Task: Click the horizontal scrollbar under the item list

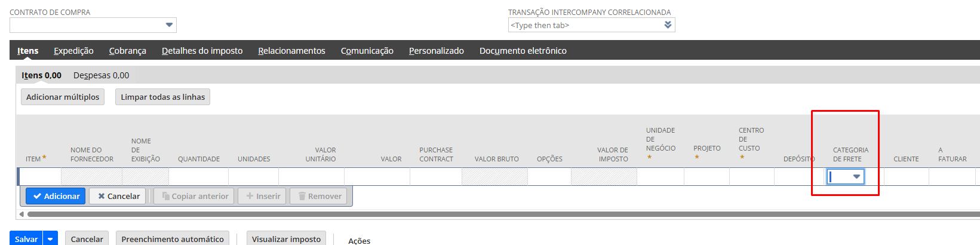Action: coord(478,214)
